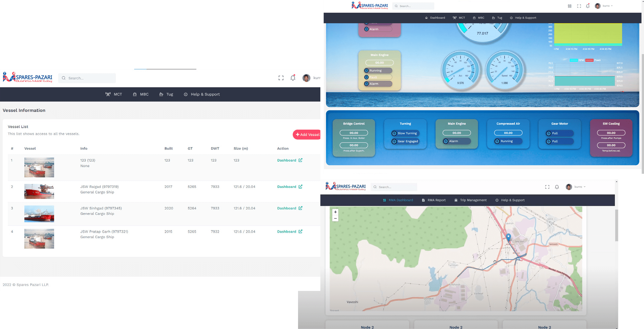
Task: Open MCT menu in Vessel Information navbar
Action: [x=114, y=94]
